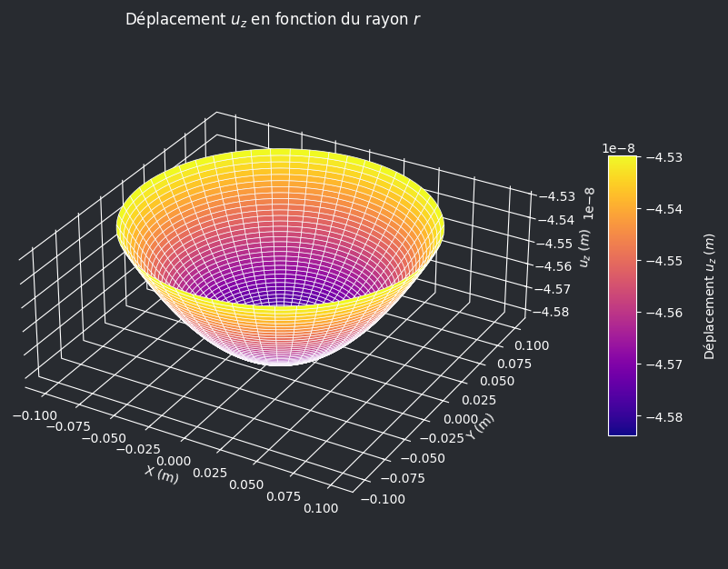This screenshot has width=728, height=569.
Task: Click the vertical u_z (m) z-axis label
Action: pos(584,249)
